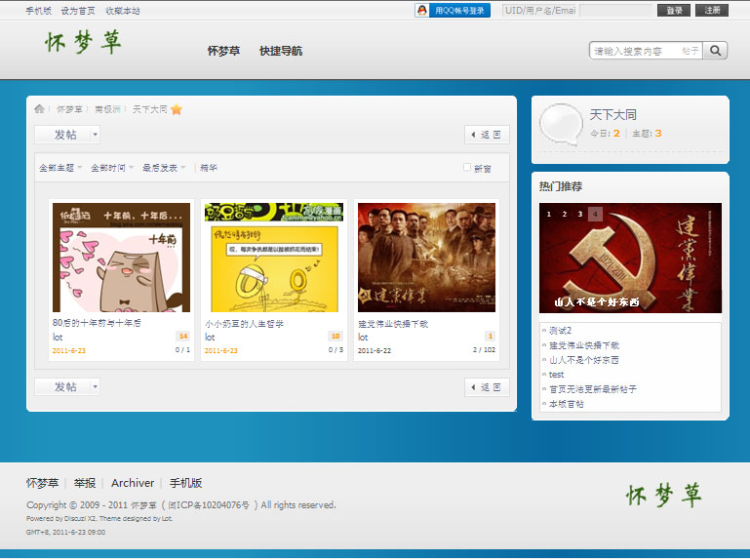
Task: Select the 精华 filter tab
Action: pyautogui.click(x=209, y=168)
